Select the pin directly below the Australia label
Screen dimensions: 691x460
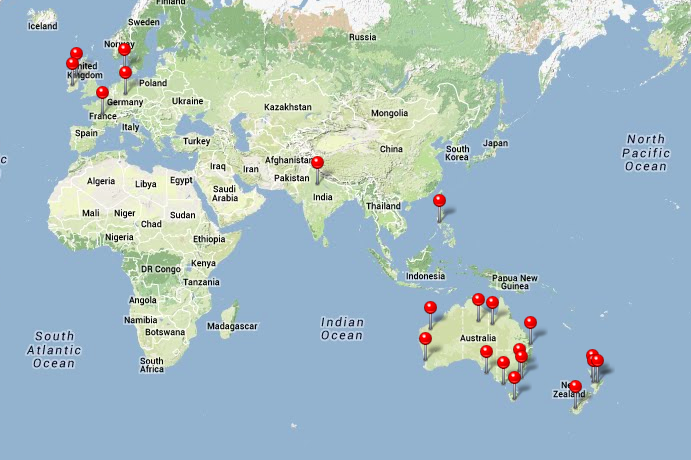coord(486,352)
